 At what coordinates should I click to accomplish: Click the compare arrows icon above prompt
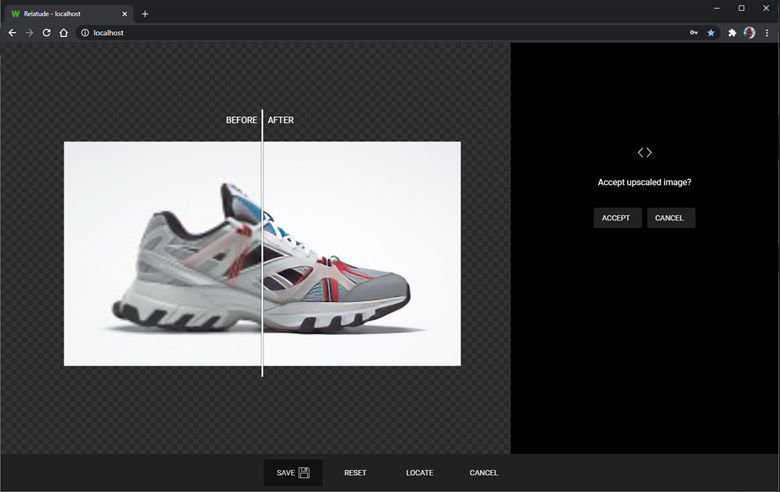point(645,153)
